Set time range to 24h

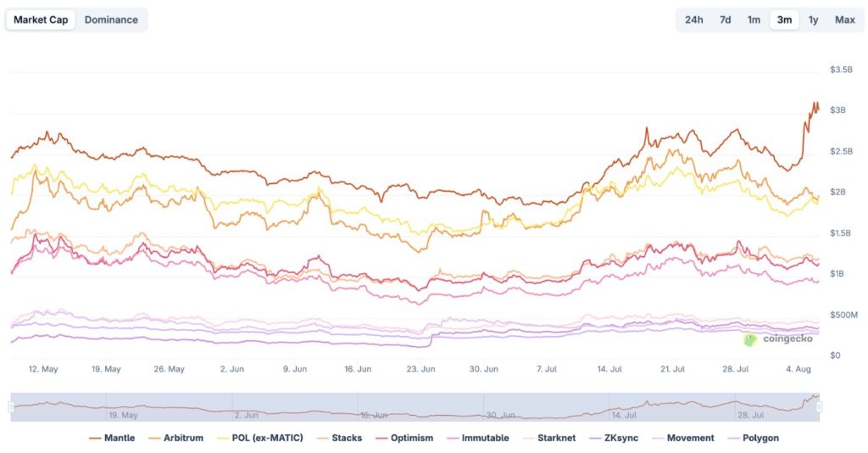pyautogui.click(x=693, y=20)
